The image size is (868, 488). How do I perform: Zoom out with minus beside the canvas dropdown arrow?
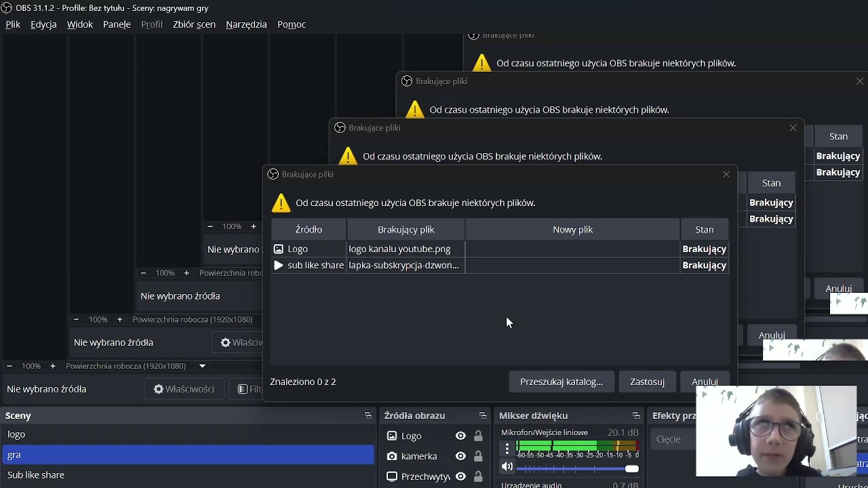point(9,366)
